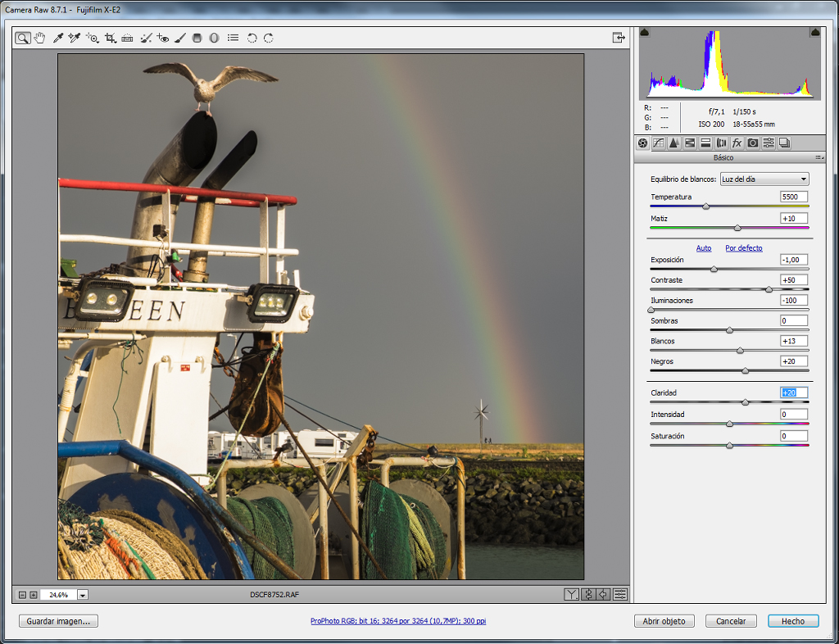The width and height of the screenshot is (839, 644).
Task: Click the Auto link
Action: [x=704, y=248]
